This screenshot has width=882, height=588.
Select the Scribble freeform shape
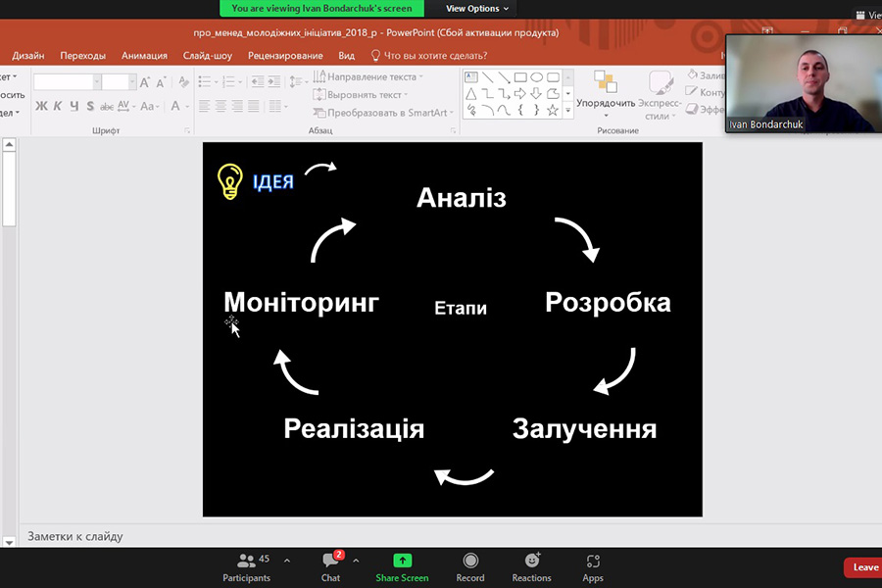pos(471,110)
